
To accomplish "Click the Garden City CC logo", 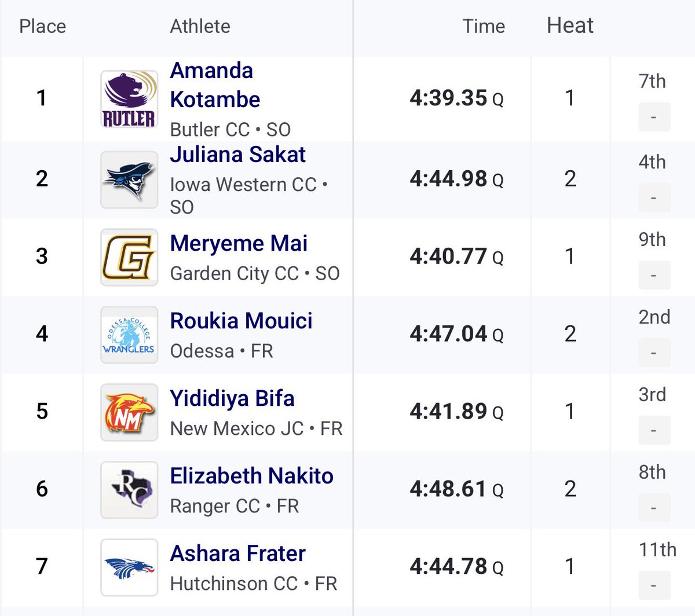I will click(x=129, y=257).
